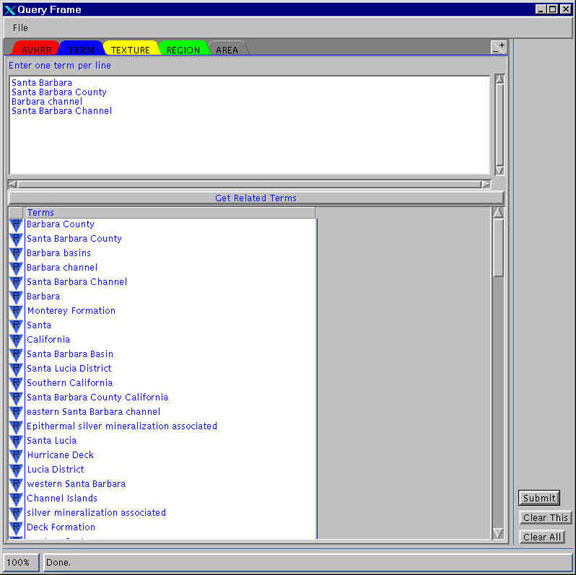Open the AREA tab
The height and width of the screenshot is (575, 576).
pos(227,49)
